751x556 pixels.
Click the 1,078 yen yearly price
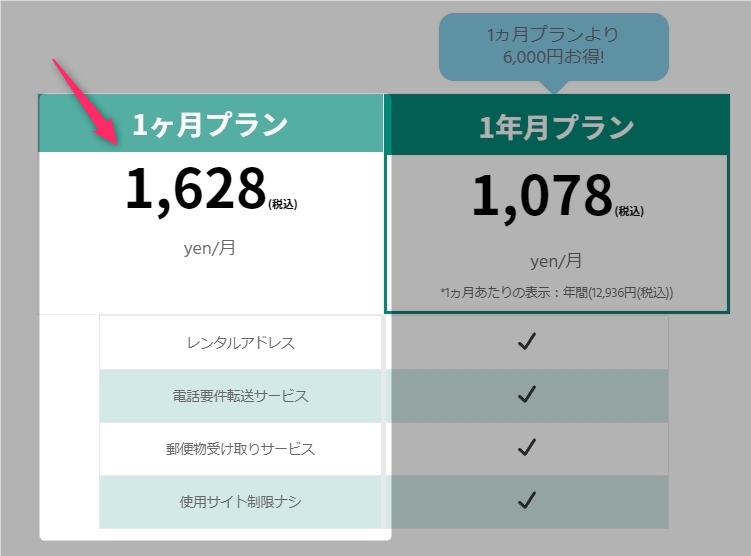tap(542, 195)
